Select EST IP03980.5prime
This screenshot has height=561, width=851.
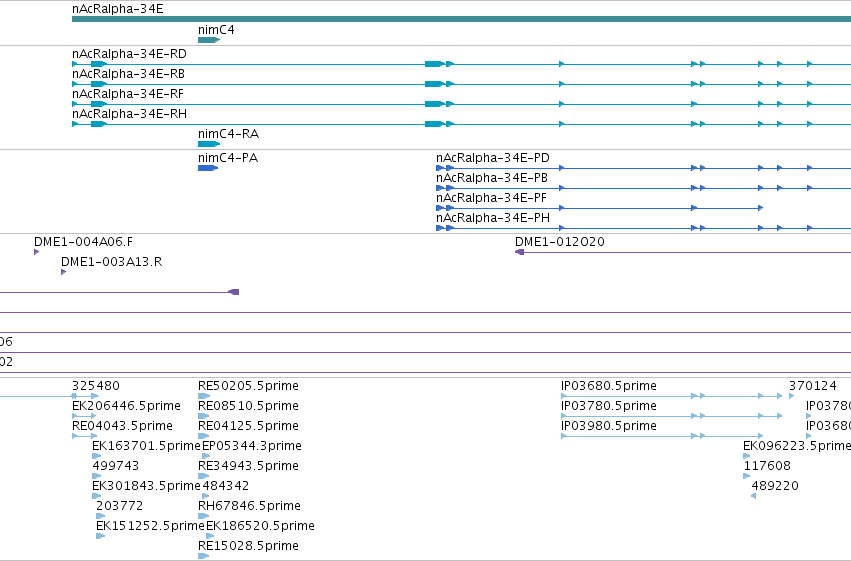click(x=608, y=426)
